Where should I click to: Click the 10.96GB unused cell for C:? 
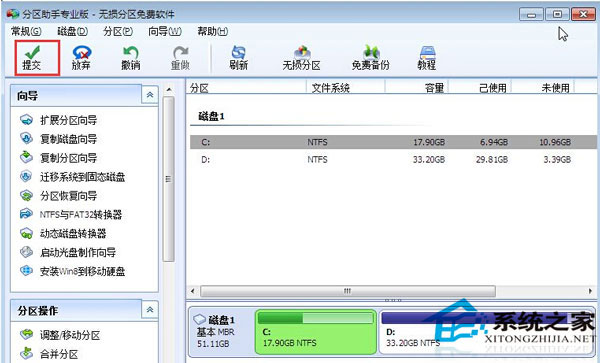pos(555,142)
